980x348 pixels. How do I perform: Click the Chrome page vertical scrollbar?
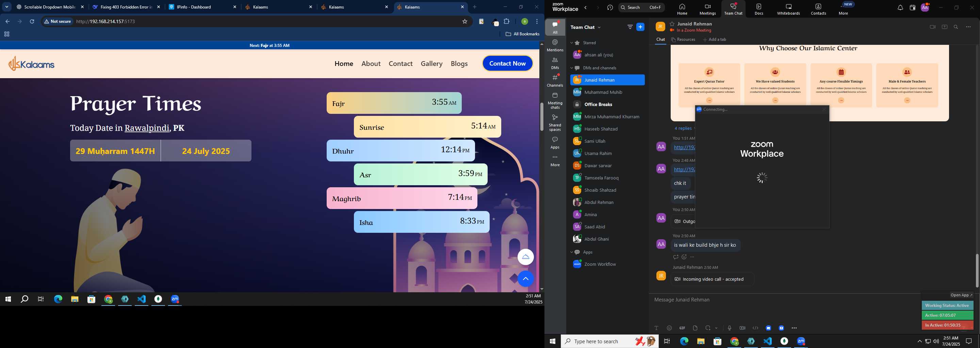[541, 117]
